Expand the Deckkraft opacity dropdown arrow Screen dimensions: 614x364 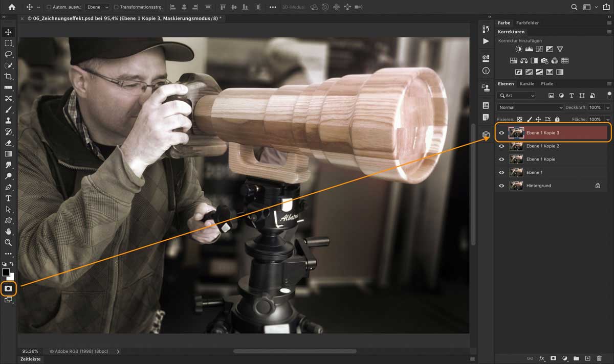point(607,107)
